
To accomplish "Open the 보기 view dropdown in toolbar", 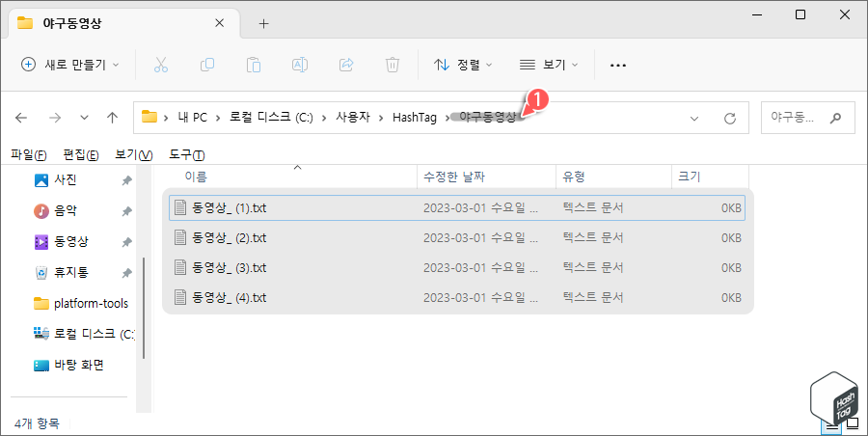I will 548,65.
